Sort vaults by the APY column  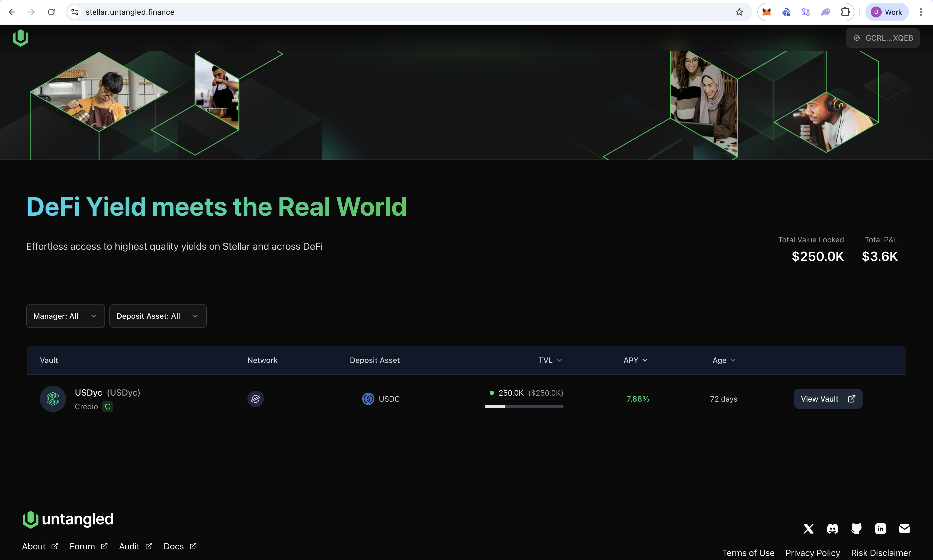coord(635,360)
